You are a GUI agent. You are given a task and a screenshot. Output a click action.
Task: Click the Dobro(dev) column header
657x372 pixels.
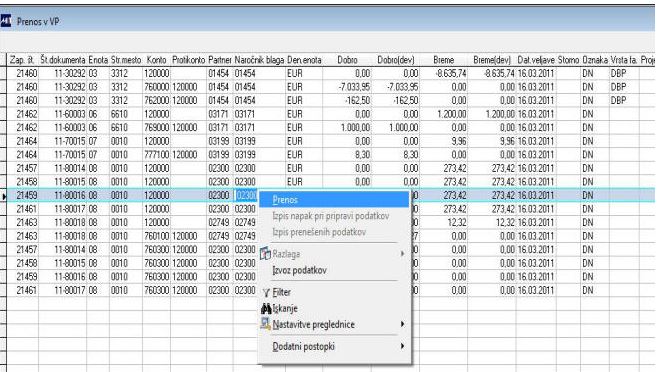pyautogui.click(x=396, y=60)
